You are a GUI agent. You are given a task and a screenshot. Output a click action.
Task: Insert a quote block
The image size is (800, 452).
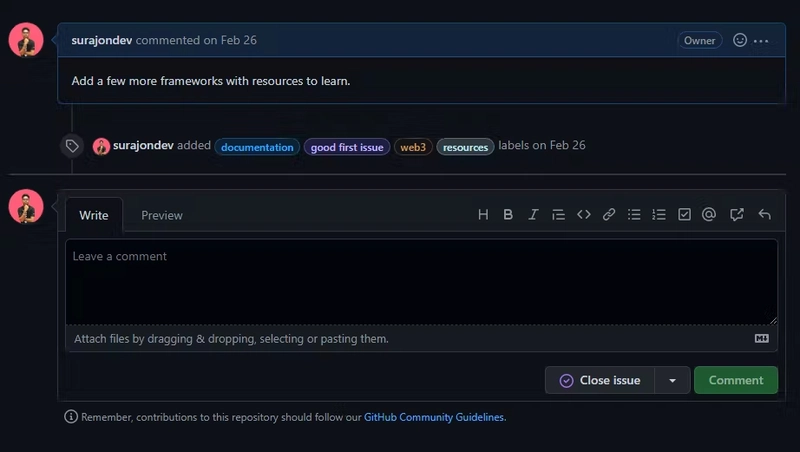(x=558, y=215)
